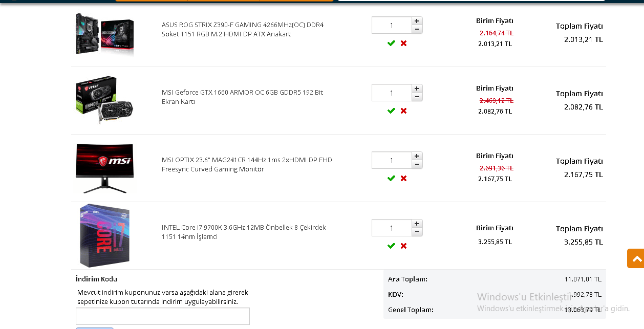Increase Intel Core i7 quantity with plus
This screenshot has height=329, width=644.
click(x=417, y=224)
